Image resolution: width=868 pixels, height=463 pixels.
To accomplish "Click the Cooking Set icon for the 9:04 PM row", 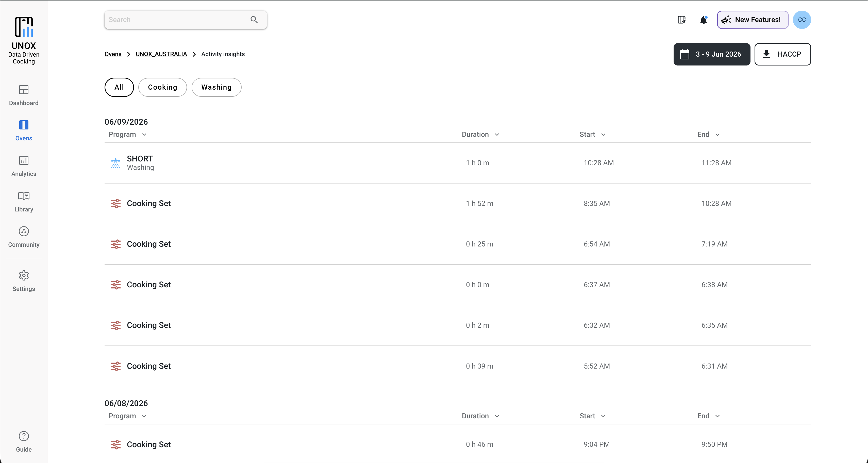I will click(115, 444).
